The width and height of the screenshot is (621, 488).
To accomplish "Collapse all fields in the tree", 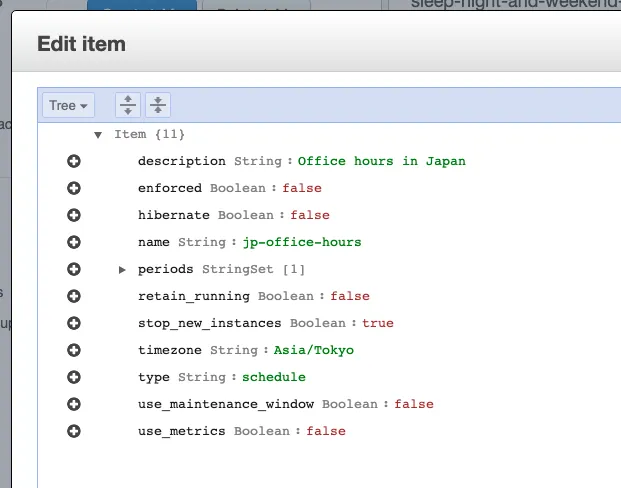I will 158,105.
